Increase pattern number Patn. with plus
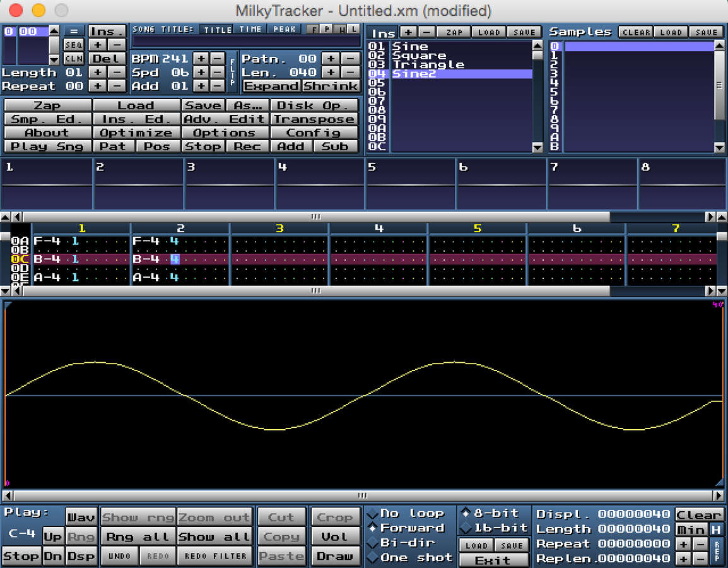This screenshot has height=568, width=728. tap(331, 59)
